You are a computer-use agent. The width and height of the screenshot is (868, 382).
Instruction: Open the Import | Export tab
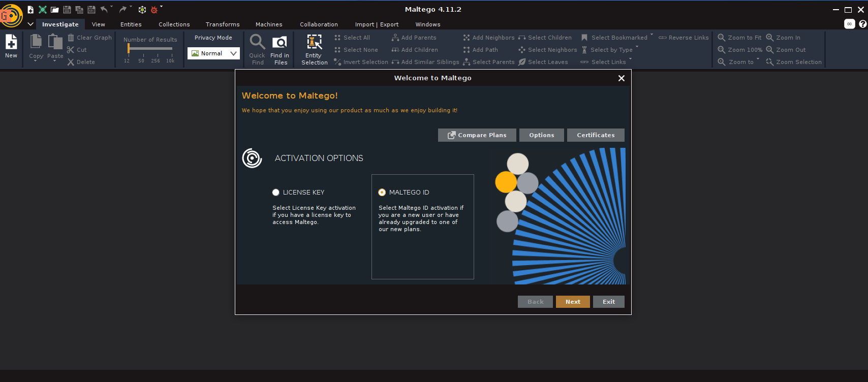377,24
